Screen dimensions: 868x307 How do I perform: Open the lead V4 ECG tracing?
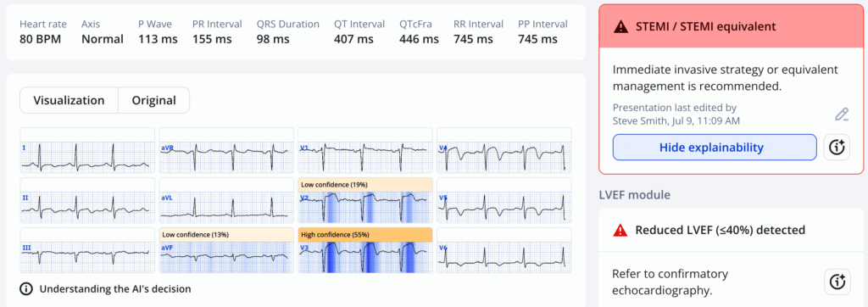[504, 151]
